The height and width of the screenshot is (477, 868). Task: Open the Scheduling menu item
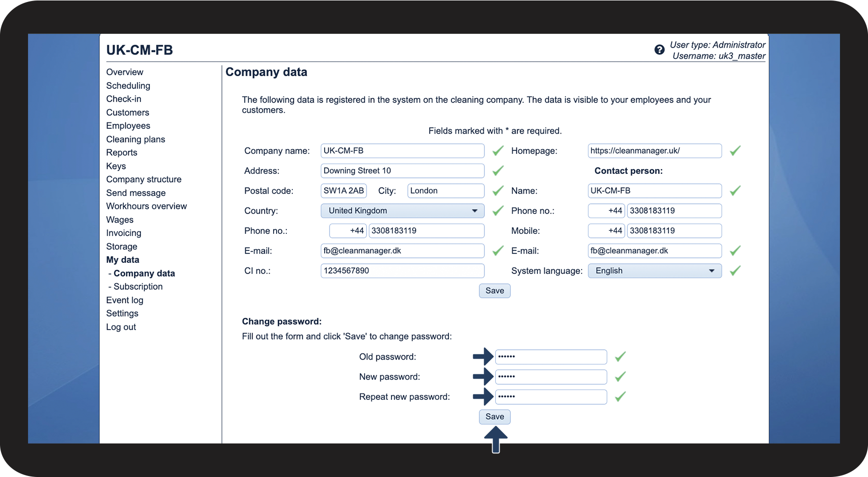pos(128,85)
